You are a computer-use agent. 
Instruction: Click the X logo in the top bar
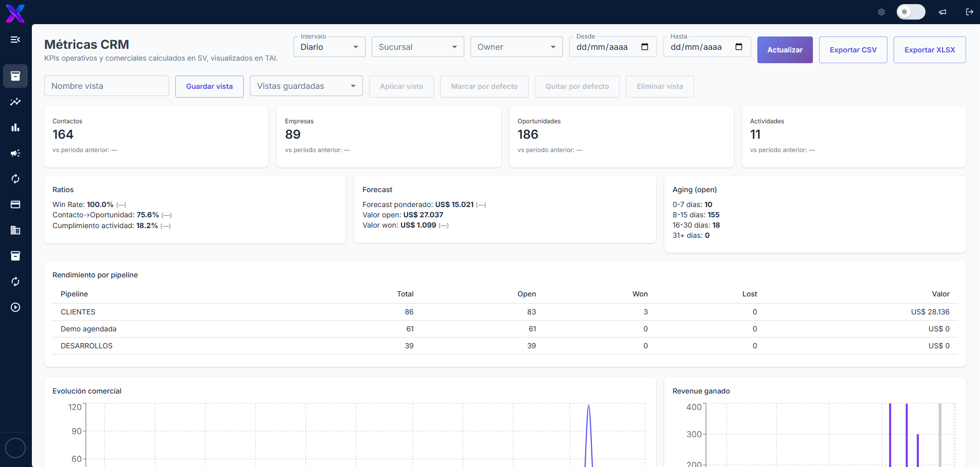pyautogui.click(x=15, y=13)
